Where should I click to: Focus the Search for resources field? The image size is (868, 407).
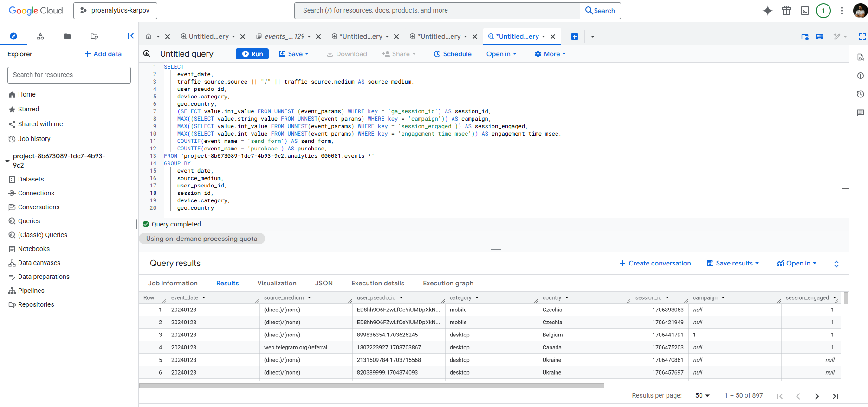point(69,75)
